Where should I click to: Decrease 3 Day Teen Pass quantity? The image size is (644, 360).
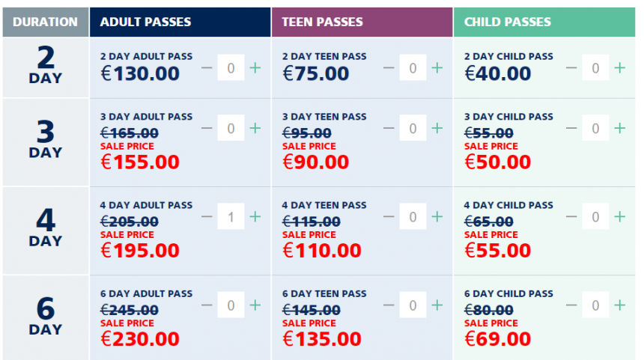[389, 128]
